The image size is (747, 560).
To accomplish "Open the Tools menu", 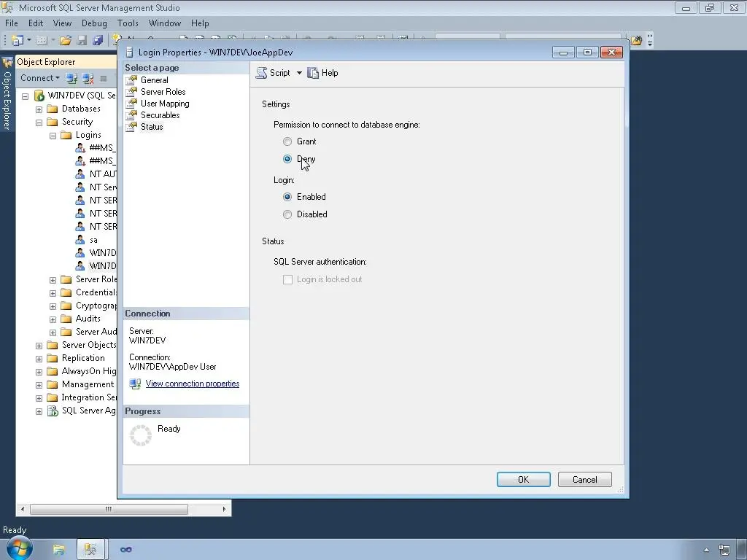I will tap(128, 23).
